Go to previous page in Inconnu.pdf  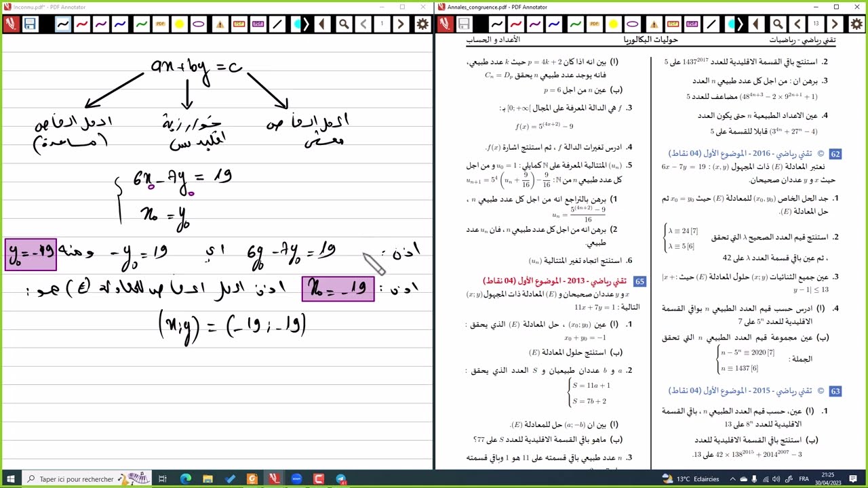pyautogui.click(x=363, y=24)
